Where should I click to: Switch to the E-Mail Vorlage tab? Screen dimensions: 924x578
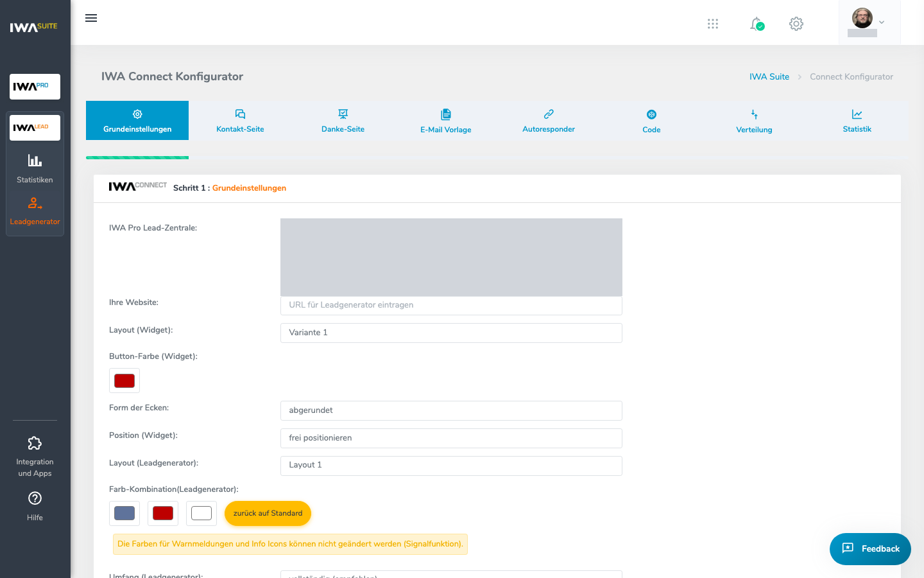tap(446, 121)
